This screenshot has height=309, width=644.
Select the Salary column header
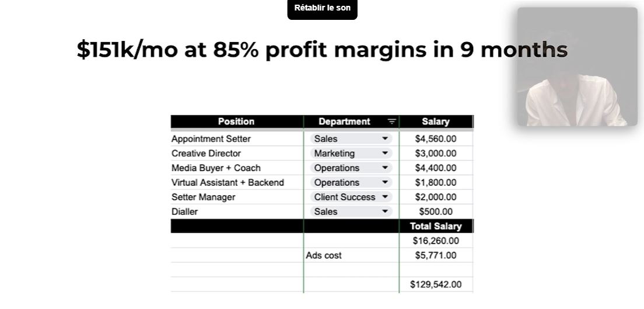[436, 121]
